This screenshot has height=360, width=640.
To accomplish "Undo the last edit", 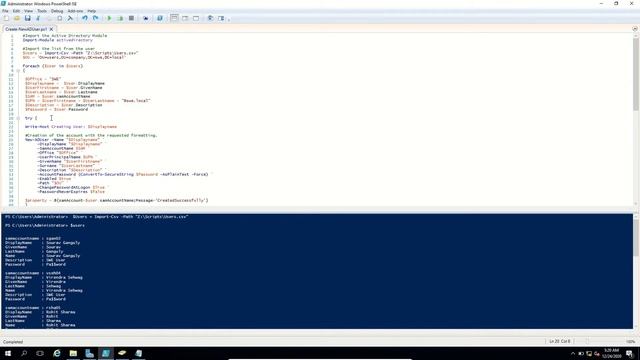I will click(84, 18).
